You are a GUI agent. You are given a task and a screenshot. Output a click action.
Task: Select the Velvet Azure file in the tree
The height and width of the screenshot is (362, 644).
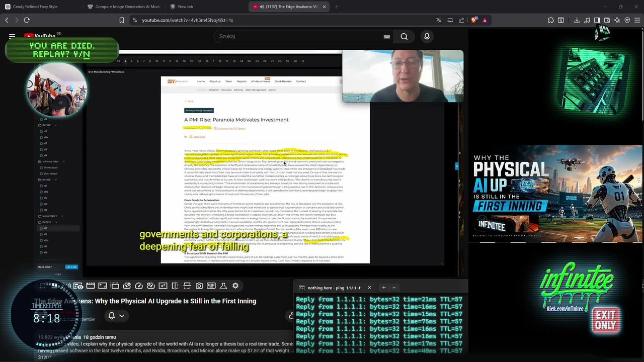(x=51, y=167)
